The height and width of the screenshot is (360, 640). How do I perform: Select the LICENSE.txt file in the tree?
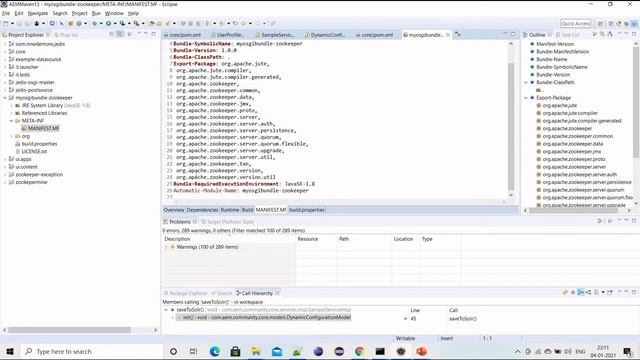click(31, 151)
